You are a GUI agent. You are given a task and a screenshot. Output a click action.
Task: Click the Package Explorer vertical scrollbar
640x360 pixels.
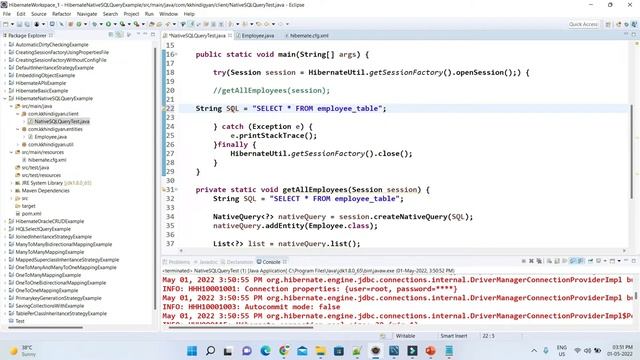[155, 178]
